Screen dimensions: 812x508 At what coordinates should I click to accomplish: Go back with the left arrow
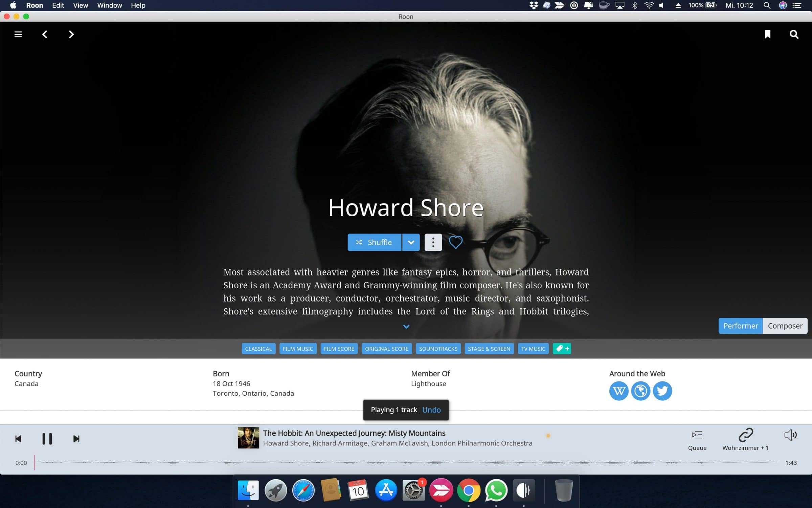coord(45,34)
